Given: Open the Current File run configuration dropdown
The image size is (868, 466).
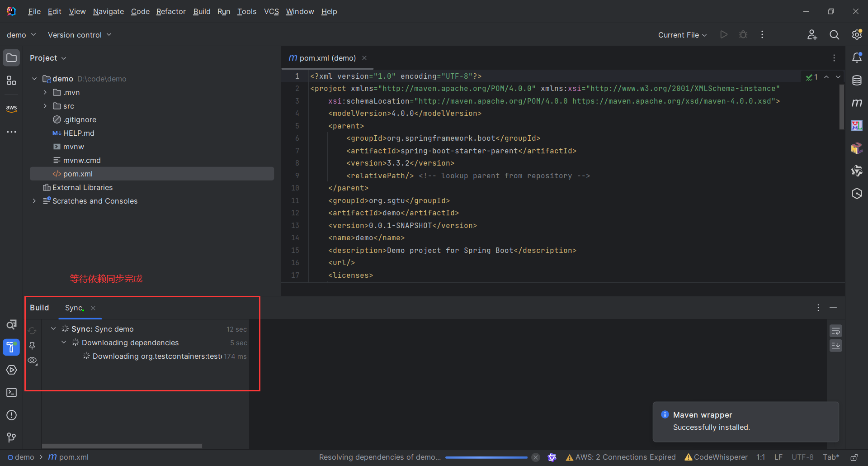Looking at the screenshot, I should pos(682,35).
